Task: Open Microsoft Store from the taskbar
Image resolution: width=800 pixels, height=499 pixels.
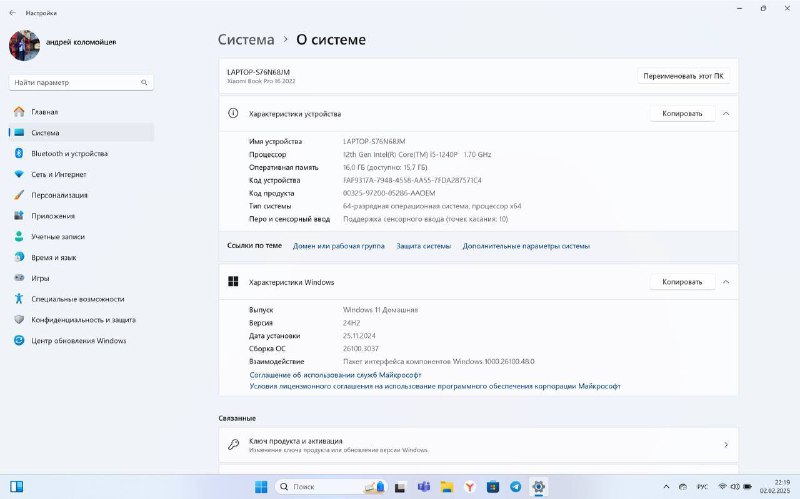Action: pyautogui.click(x=493, y=487)
